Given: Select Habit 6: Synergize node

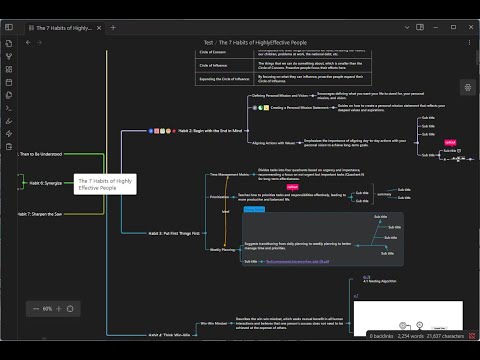Looking at the screenshot, I should (45, 183).
